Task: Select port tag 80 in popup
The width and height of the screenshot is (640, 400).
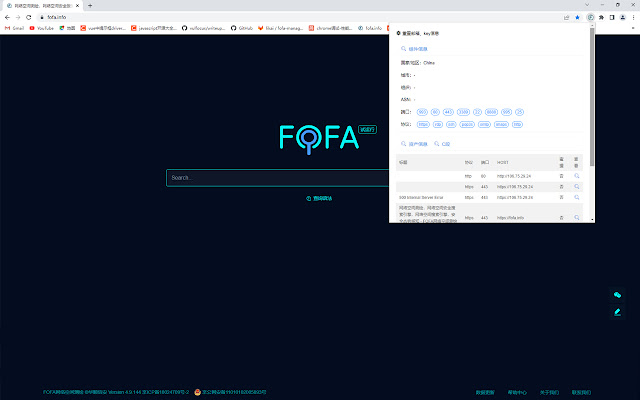Action: pos(435,112)
